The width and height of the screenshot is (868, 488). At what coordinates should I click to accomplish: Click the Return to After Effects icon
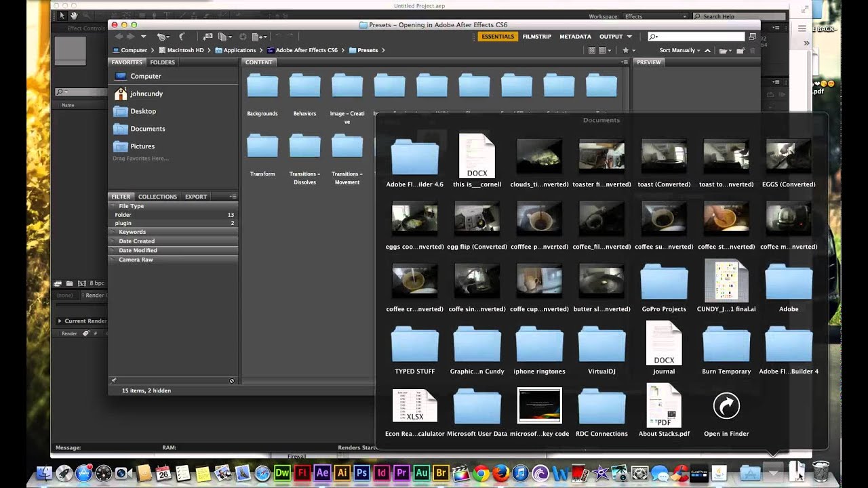click(182, 37)
